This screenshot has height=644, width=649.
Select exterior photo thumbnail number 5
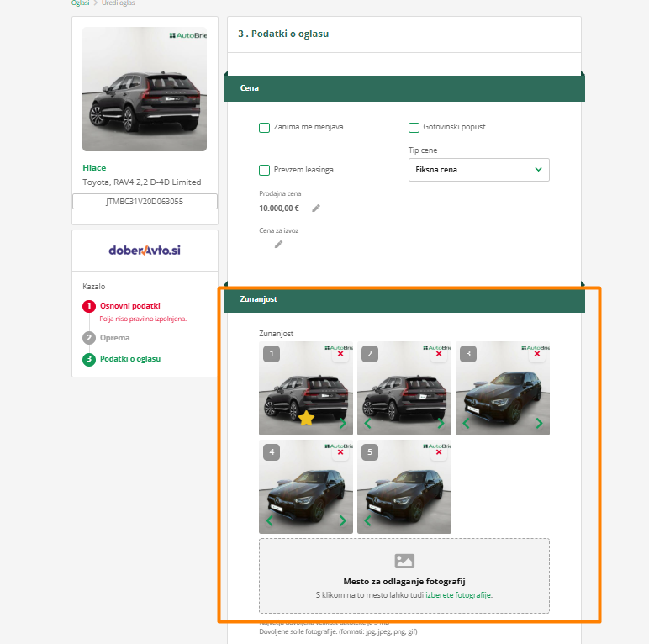coord(404,487)
